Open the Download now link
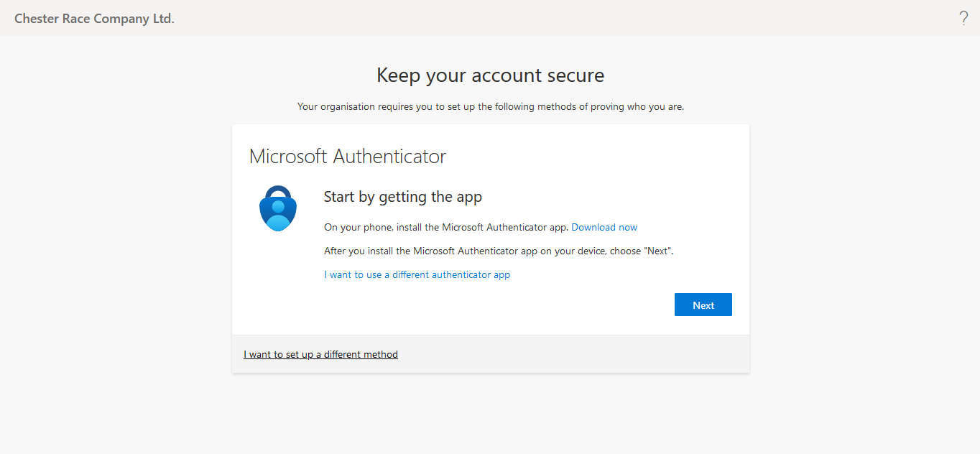Viewport: 980px width, 454px height. pyautogui.click(x=604, y=227)
